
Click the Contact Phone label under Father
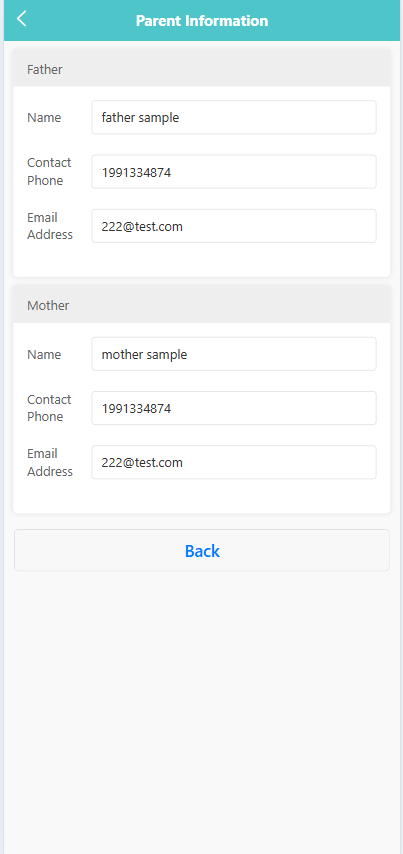tap(49, 172)
